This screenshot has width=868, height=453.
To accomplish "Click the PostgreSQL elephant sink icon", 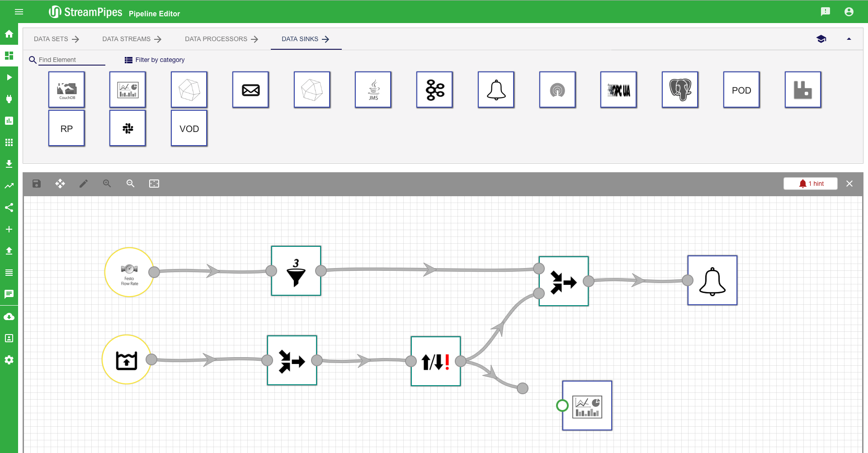I will tap(680, 90).
